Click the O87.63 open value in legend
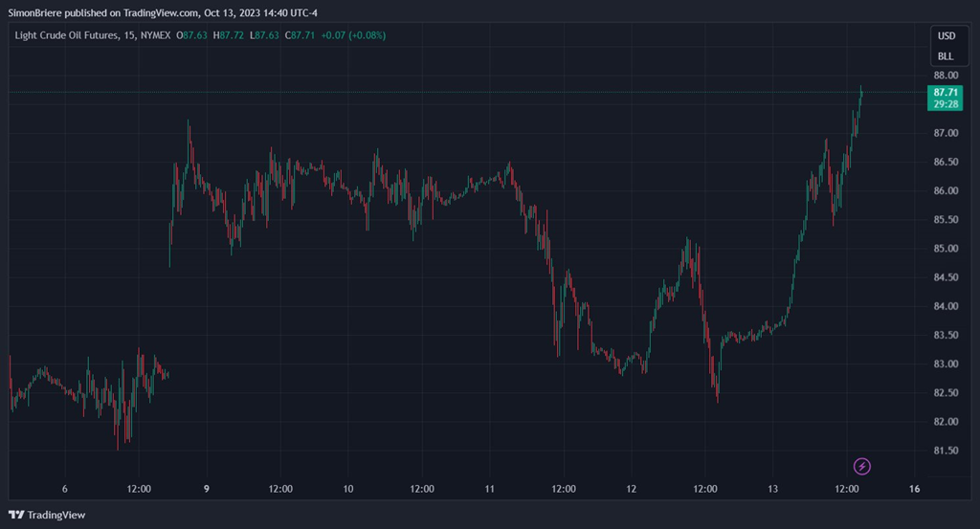The image size is (980, 529). 196,35
